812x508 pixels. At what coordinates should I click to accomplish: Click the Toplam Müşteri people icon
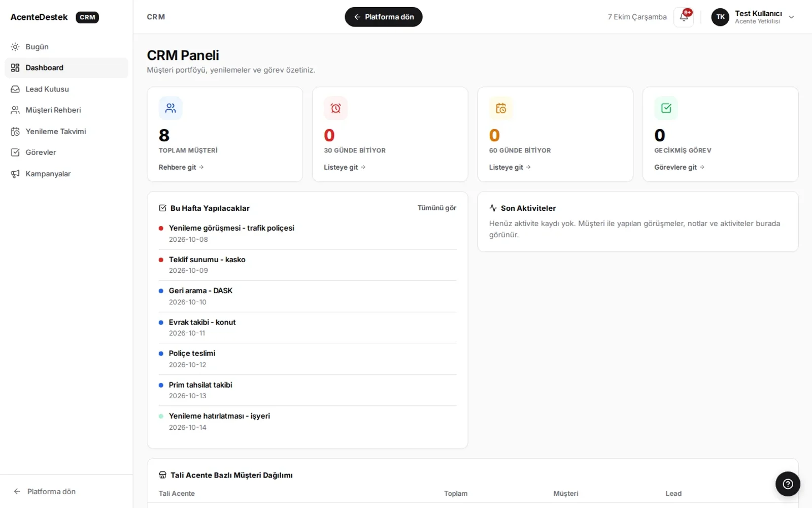click(x=171, y=108)
